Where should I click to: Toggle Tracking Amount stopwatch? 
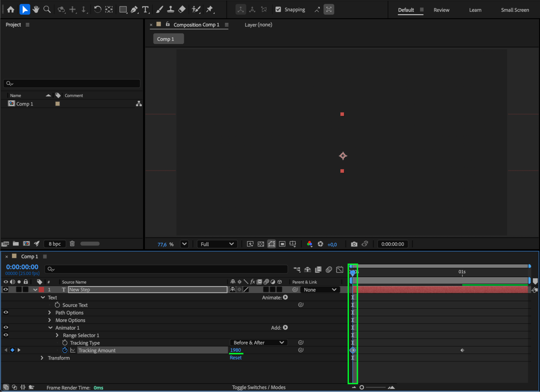click(x=65, y=350)
